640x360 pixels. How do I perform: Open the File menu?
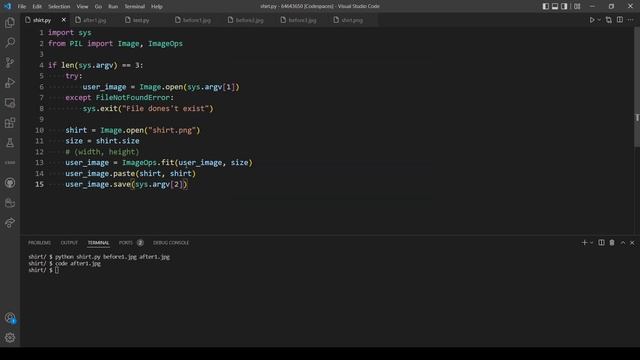(x=22, y=6)
